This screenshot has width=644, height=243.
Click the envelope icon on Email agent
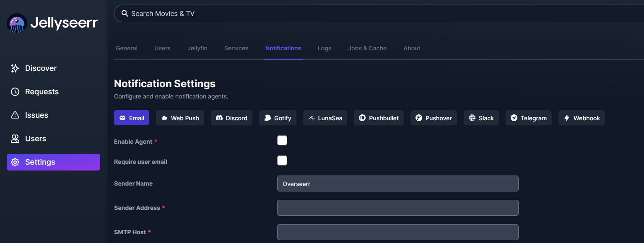pos(122,118)
